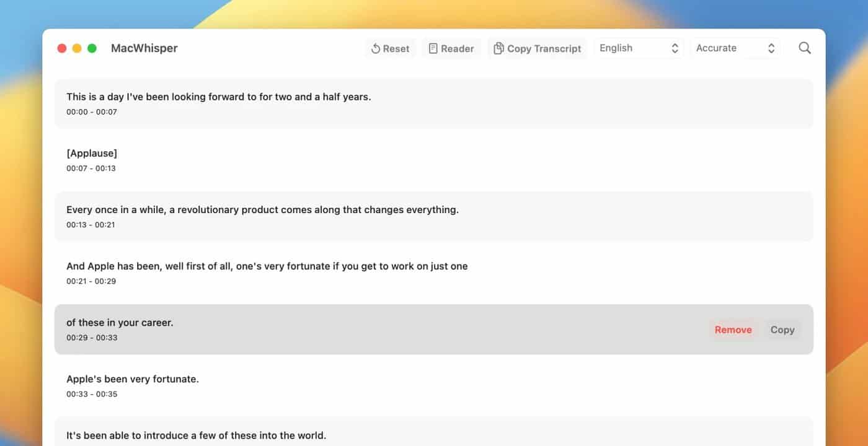
Task: Click the green full-screen window button
Action: (92, 48)
